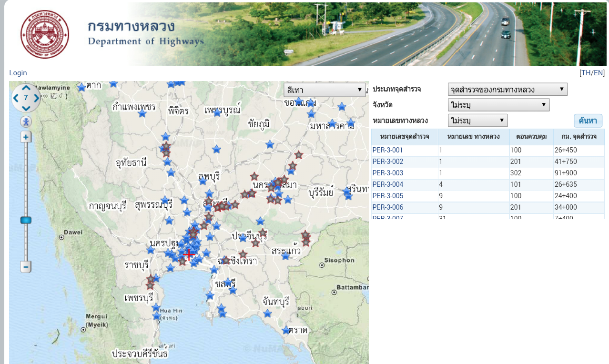Open survey point PER-3-001

tap(388, 150)
